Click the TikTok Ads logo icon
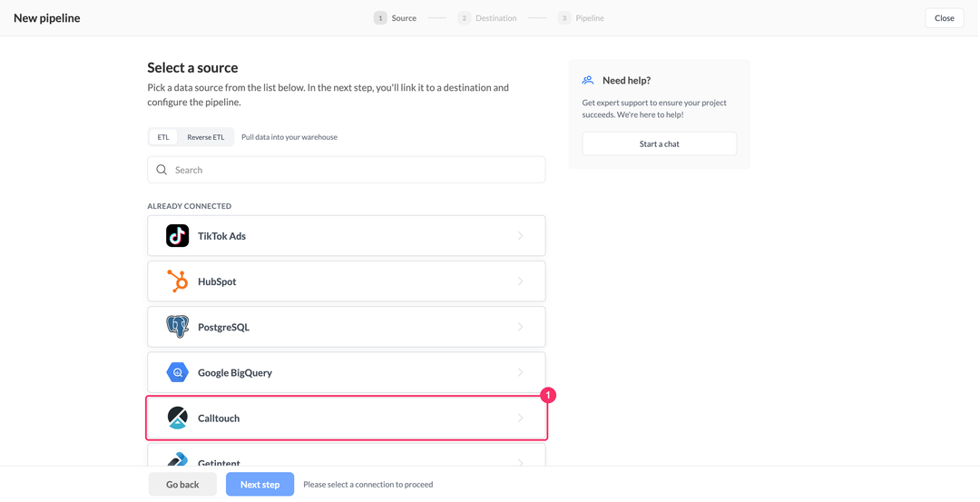980x502 pixels. tap(178, 236)
